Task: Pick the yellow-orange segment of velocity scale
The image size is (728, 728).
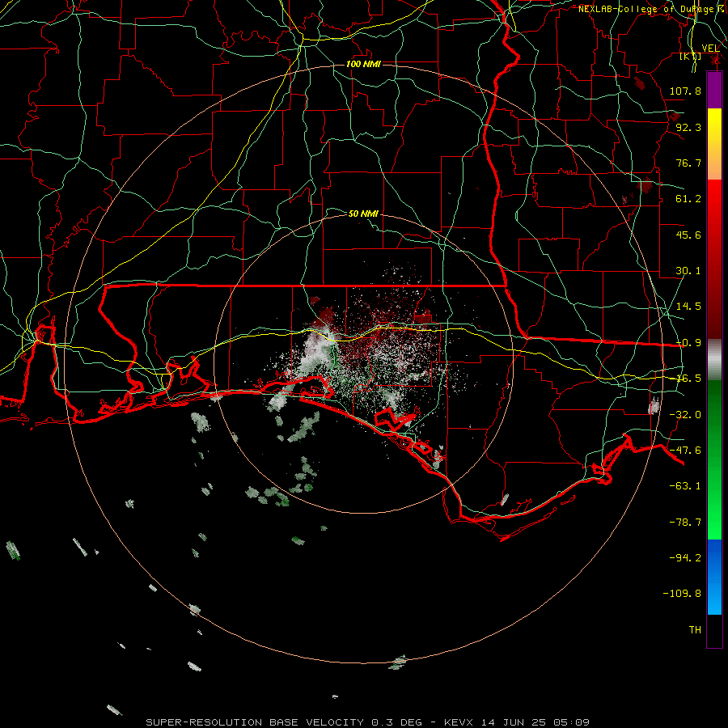Action: pyautogui.click(x=714, y=144)
